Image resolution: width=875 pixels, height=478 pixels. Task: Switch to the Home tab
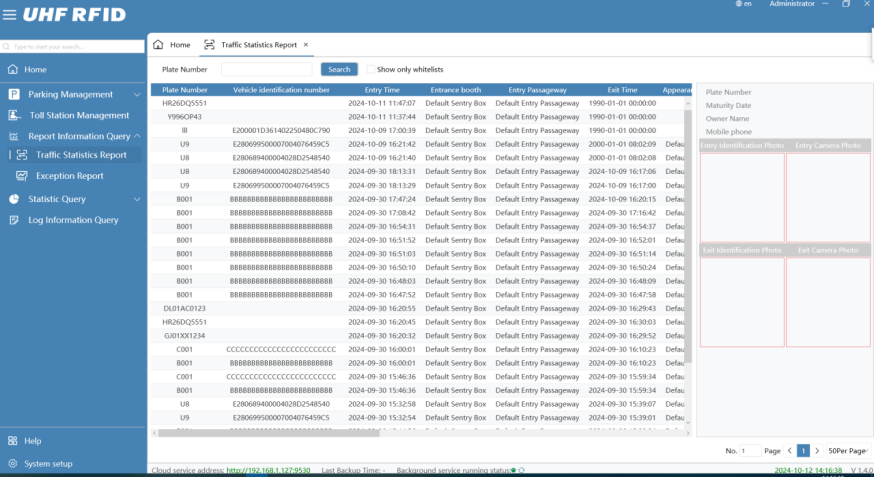174,45
